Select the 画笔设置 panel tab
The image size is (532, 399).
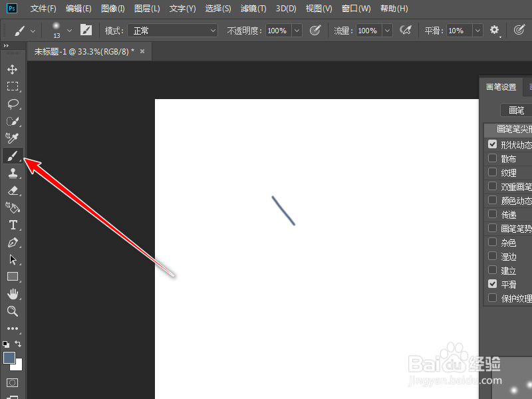point(501,87)
